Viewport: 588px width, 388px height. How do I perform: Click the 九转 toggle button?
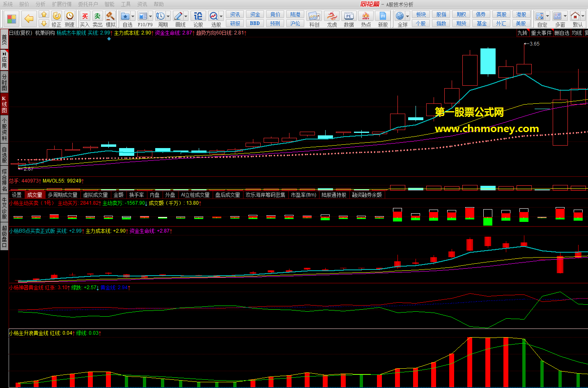(x=522, y=33)
